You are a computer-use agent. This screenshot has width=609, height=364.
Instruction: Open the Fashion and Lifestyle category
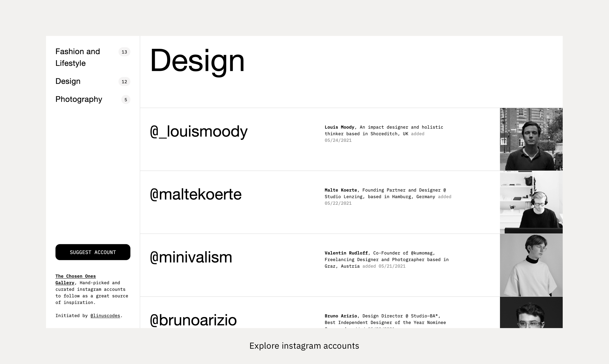pyautogui.click(x=78, y=57)
